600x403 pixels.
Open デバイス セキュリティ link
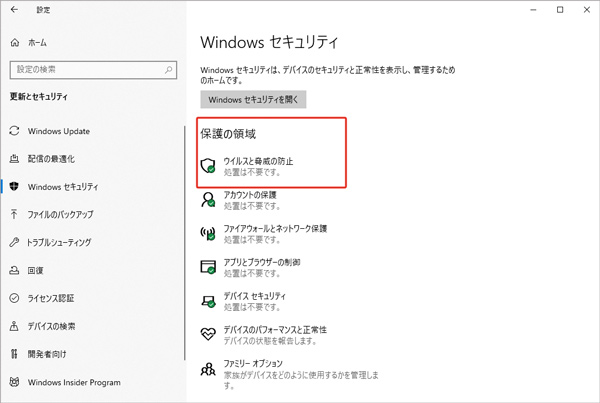[254, 296]
